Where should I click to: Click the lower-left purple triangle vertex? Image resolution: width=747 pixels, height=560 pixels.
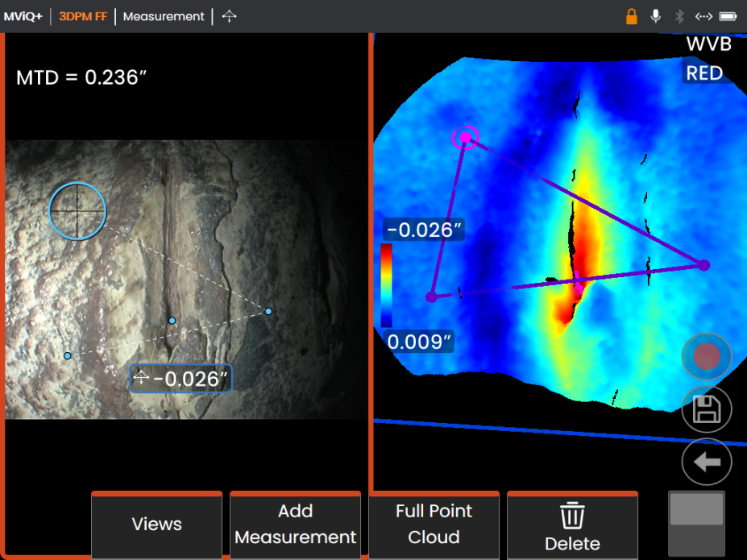[431, 297]
